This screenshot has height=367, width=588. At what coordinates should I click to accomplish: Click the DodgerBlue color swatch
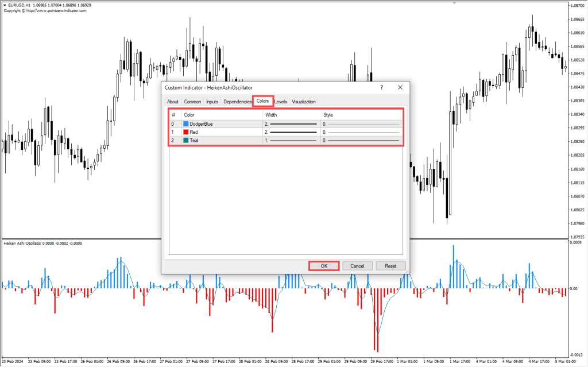[x=186, y=124]
